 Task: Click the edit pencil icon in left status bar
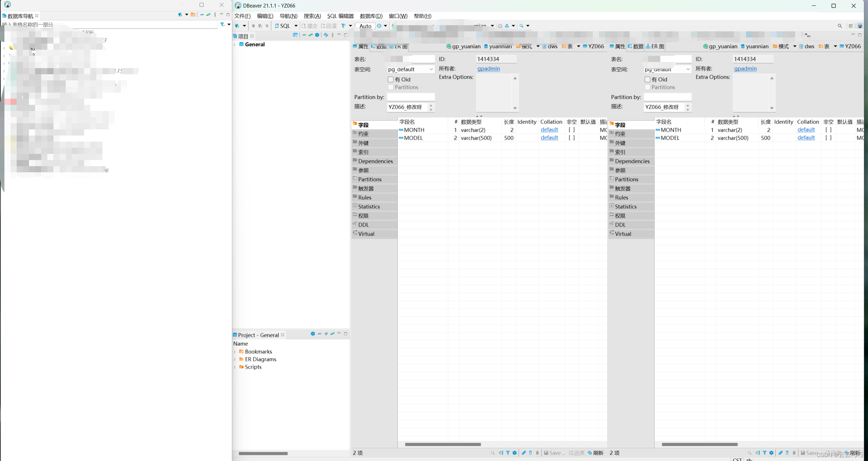(524, 453)
